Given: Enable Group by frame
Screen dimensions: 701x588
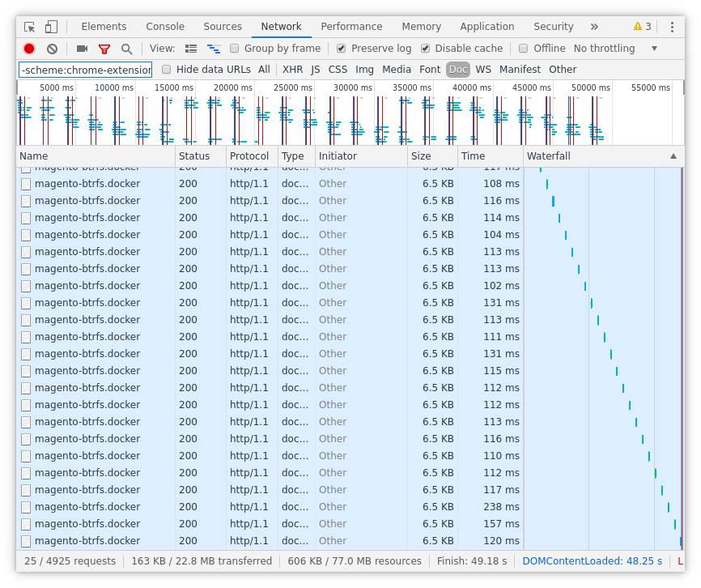Looking at the screenshot, I should click(236, 48).
